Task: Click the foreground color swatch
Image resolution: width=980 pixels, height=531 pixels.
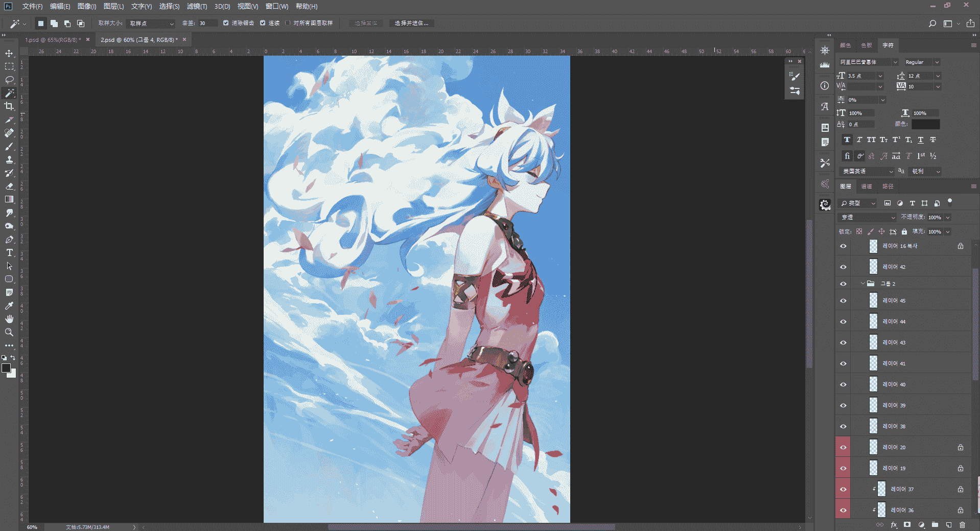Action: (6, 368)
